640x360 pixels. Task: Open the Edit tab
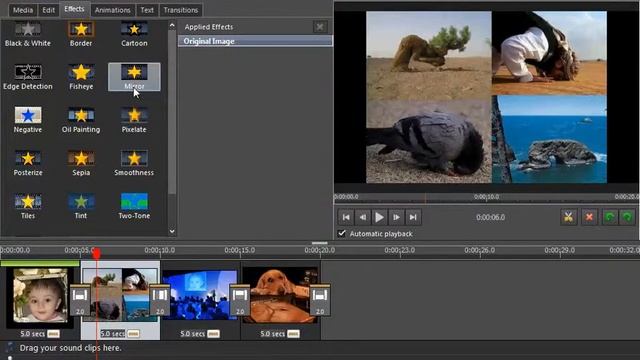(49, 10)
